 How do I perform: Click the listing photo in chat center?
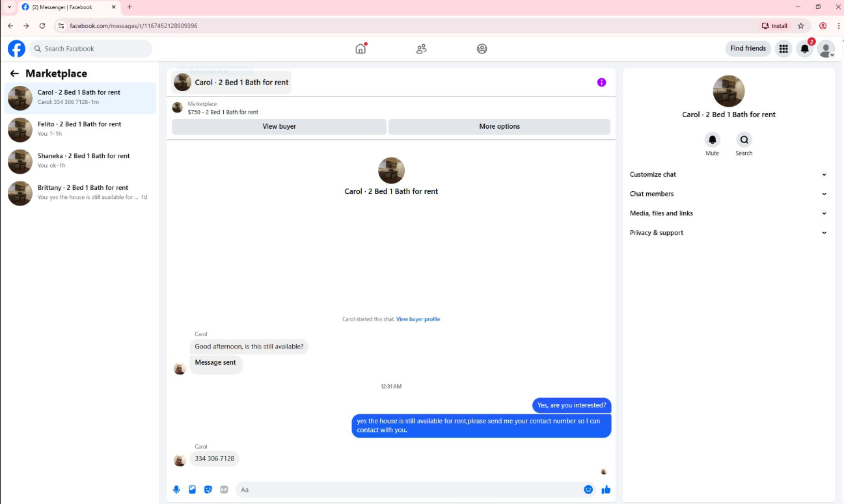coord(391,171)
